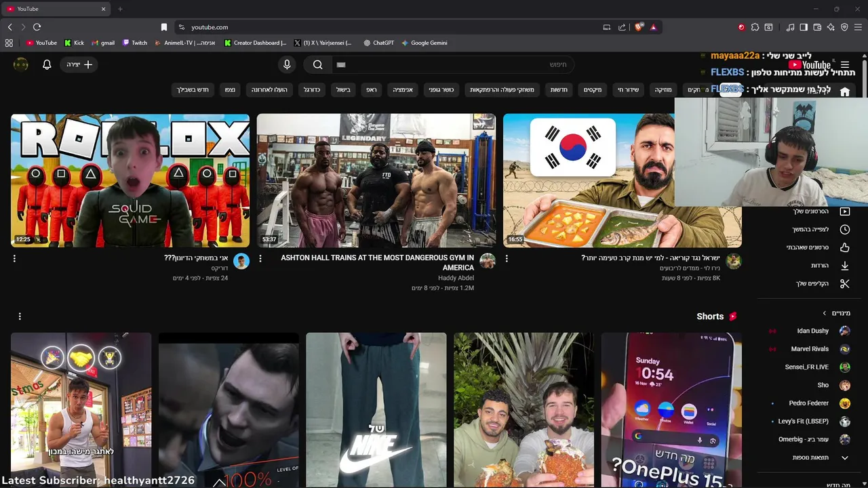Click the YouTube logo in the sidebar header
This screenshot has height=488, width=868.
(810, 65)
